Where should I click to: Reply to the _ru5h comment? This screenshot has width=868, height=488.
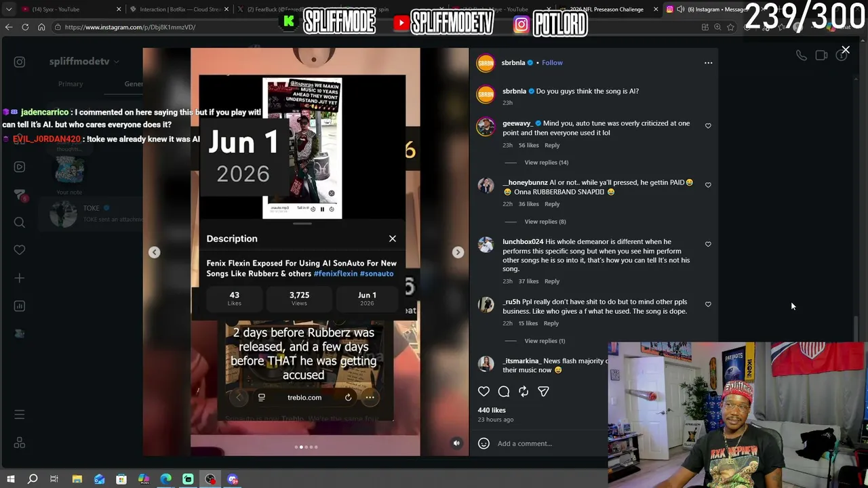click(551, 323)
